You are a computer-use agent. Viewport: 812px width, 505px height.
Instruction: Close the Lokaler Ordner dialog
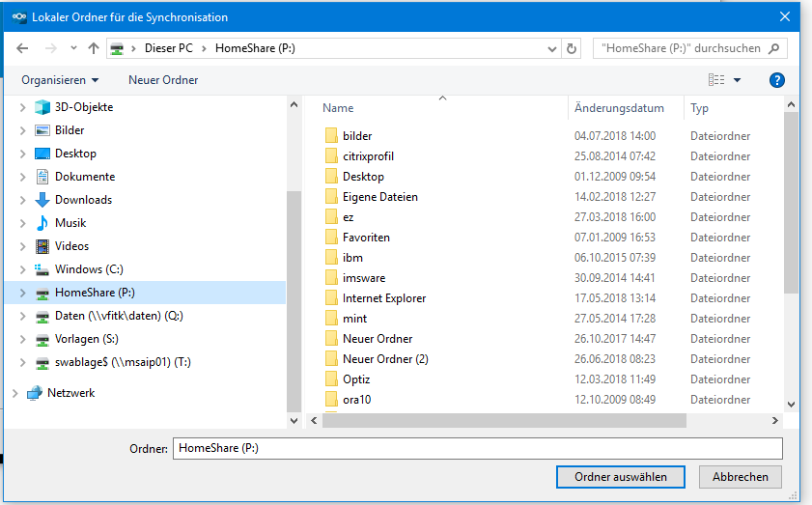click(x=785, y=16)
